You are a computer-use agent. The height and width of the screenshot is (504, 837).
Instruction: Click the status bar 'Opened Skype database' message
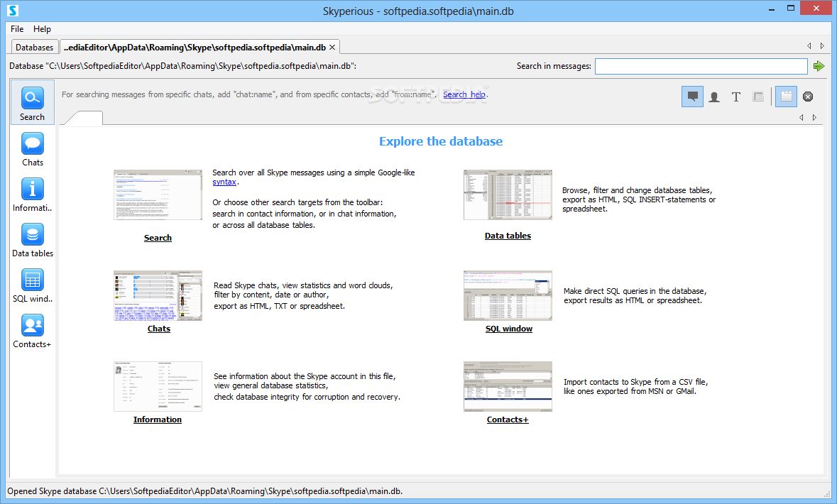tap(205, 491)
